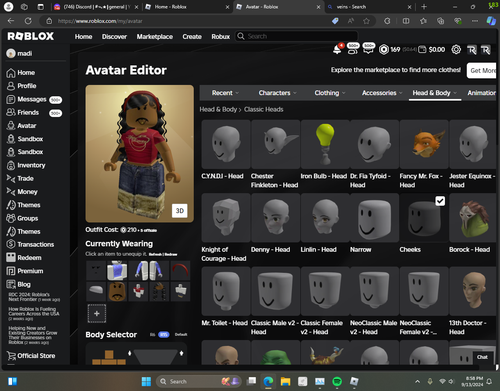This screenshot has width=500, height=391.
Task: Switch to the Discord browser tab
Action: 96,7
